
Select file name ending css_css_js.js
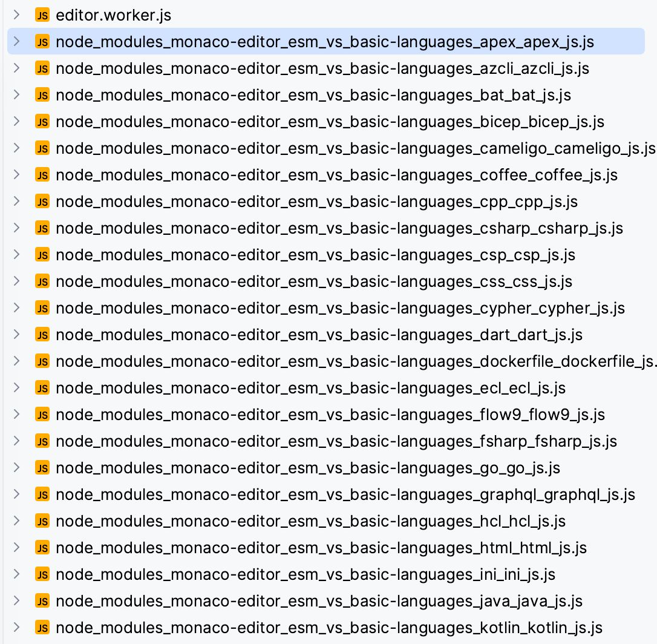[314, 282]
